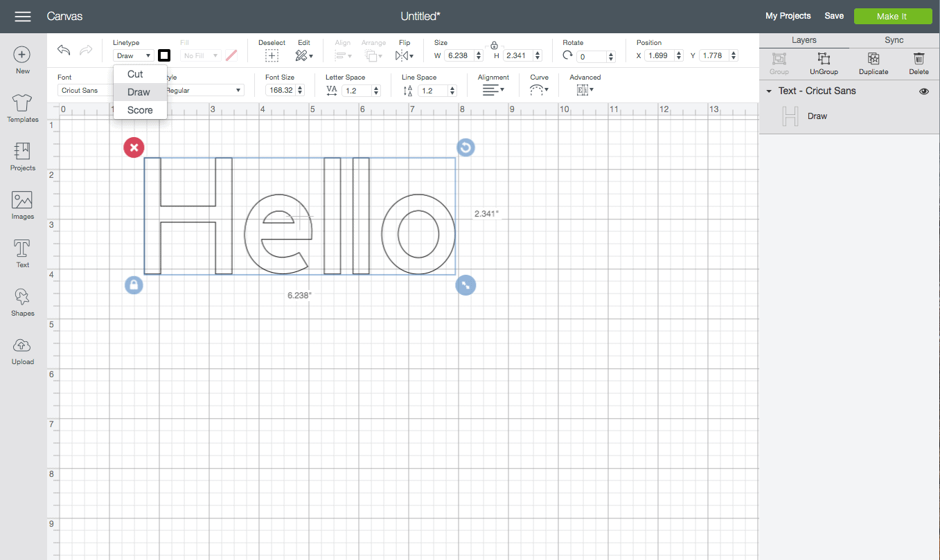Click the green Make It button
Image resolution: width=940 pixels, height=560 pixels.
(x=892, y=16)
